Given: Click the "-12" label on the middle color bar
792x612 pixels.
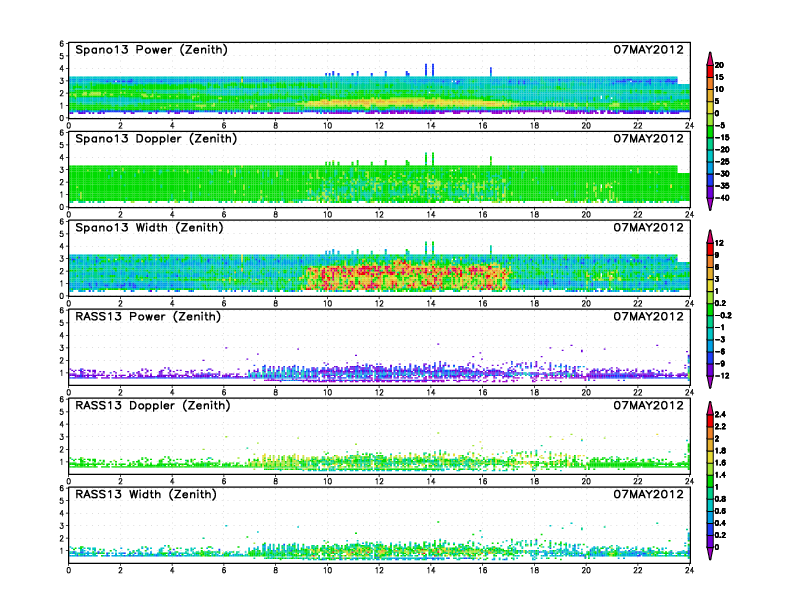Looking at the screenshot, I should (722, 376).
